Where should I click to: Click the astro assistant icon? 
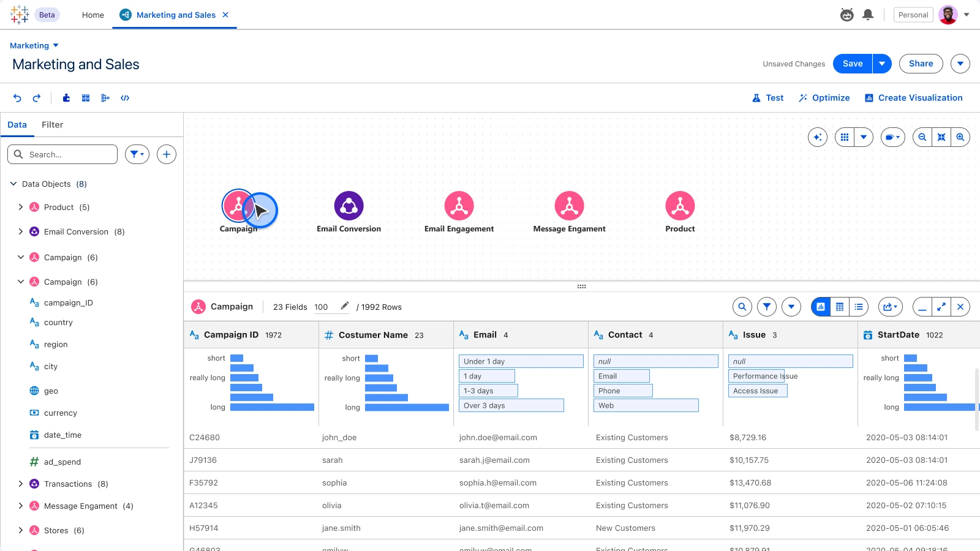[847, 15]
